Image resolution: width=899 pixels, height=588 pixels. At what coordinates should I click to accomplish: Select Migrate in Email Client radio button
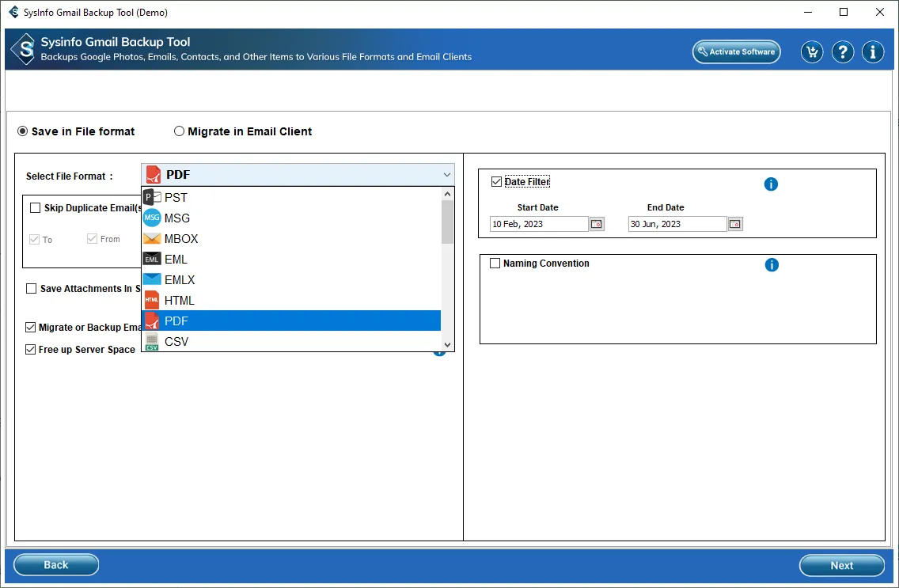(180, 131)
